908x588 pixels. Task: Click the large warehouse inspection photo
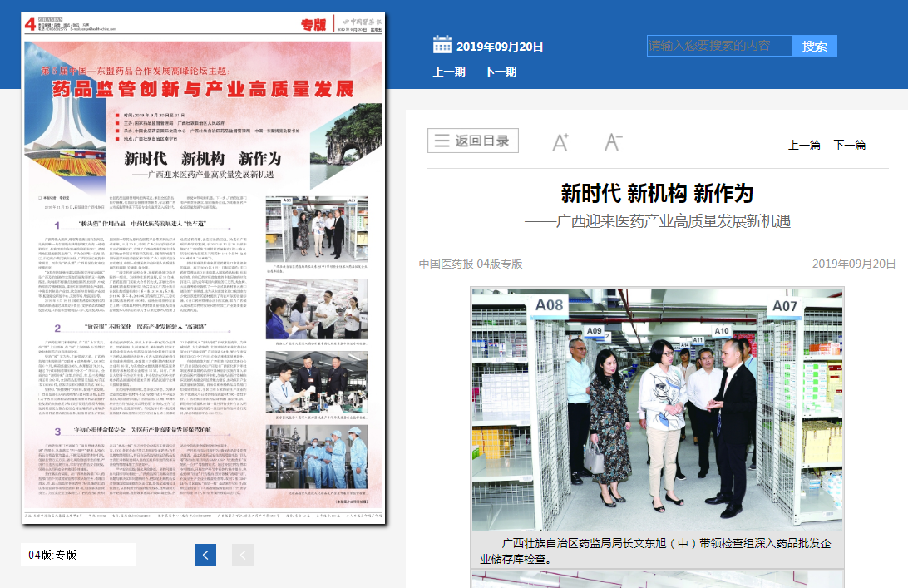point(657,409)
